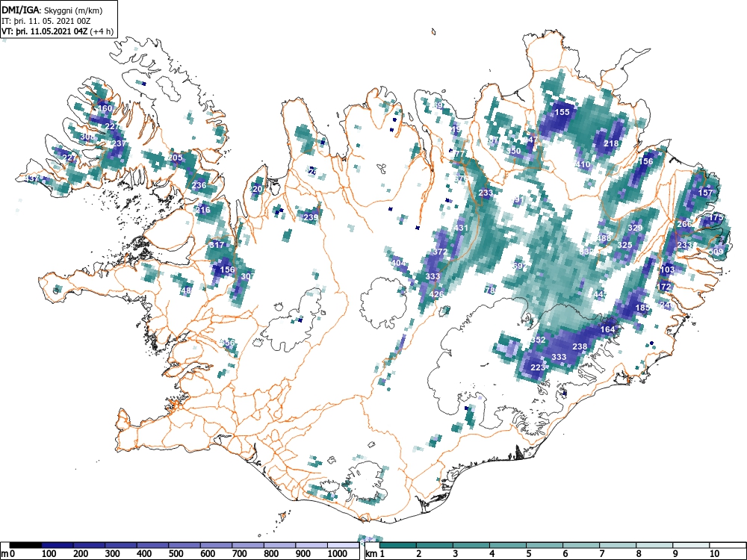Viewport: 747px width, 560px height.
Task: Click the map value '308'
Action: click(x=87, y=137)
